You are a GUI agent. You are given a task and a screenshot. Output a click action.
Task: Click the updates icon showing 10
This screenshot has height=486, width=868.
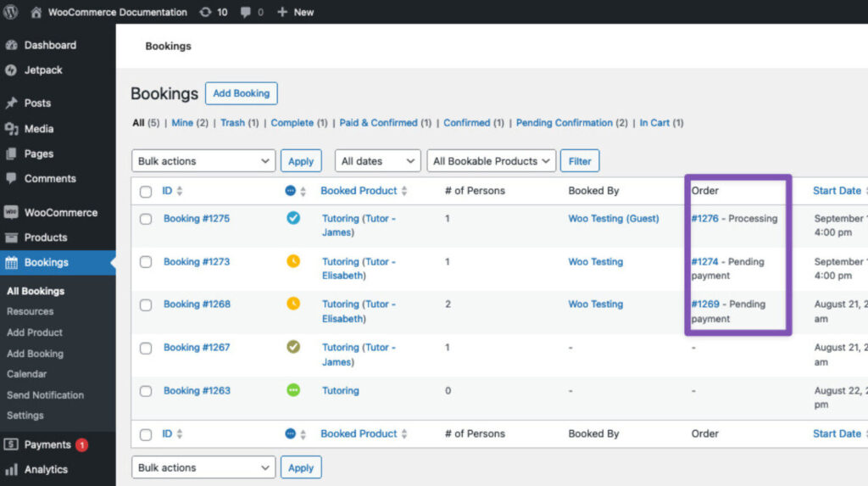205,12
